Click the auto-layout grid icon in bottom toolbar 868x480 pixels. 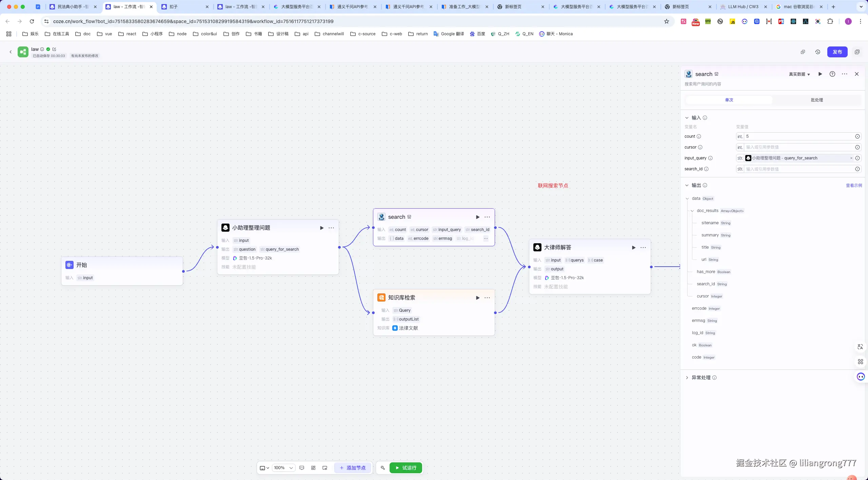point(313,468)
